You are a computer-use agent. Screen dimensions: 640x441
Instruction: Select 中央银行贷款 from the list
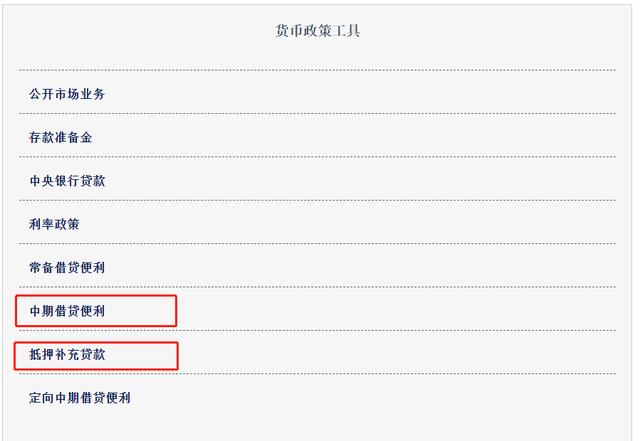tap(67, 181)
